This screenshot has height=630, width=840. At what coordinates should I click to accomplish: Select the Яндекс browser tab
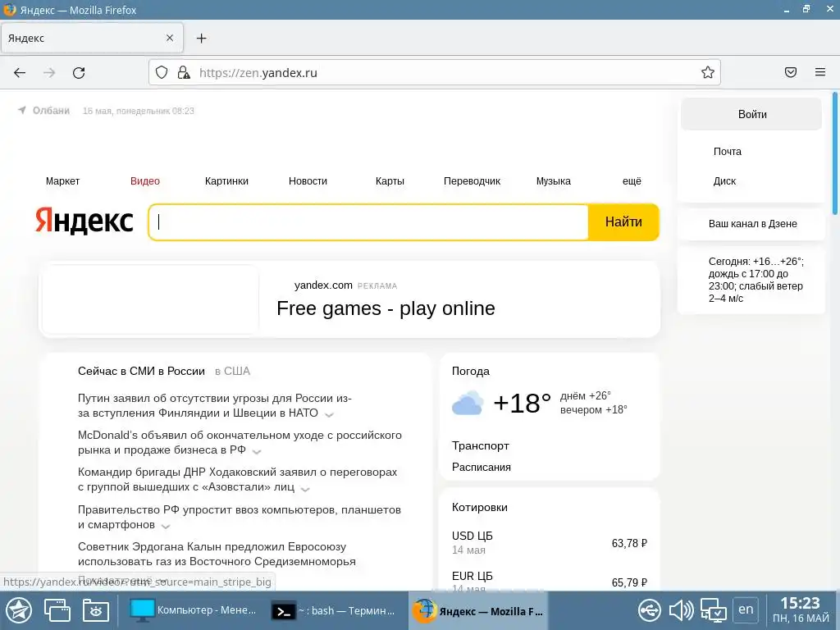tap(92, 38)
